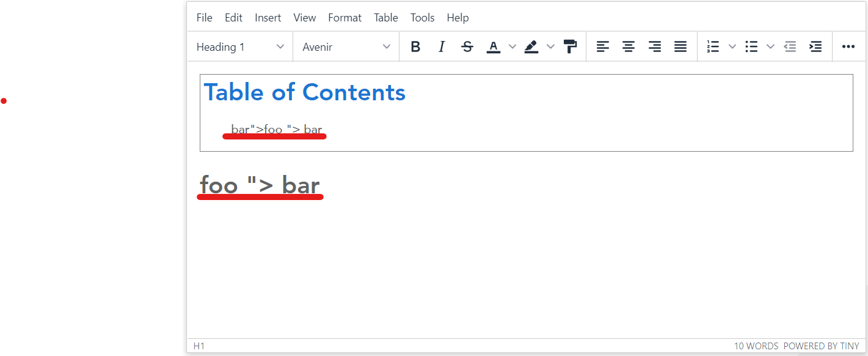
Task: Apply justified text alignment
Action: click(680, 46)
